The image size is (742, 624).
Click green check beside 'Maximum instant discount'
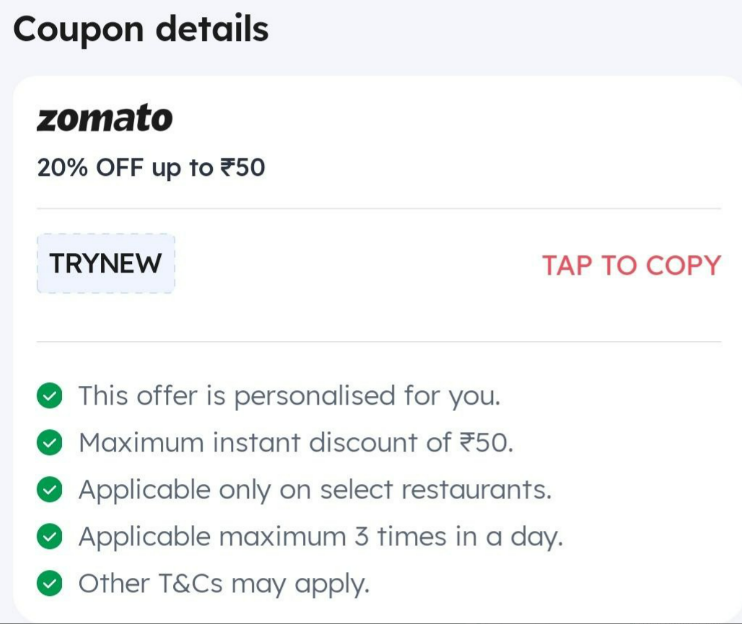[49, 443]
